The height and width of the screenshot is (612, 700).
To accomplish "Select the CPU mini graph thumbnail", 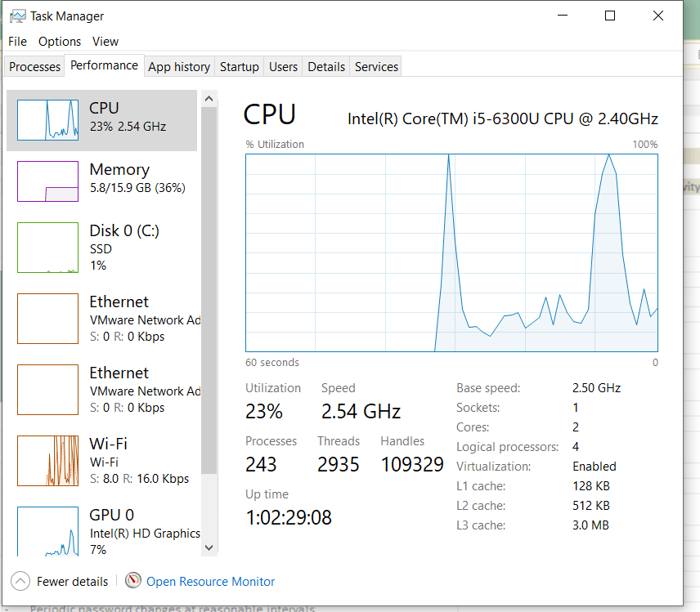I will pyautogui.click(x=47, y=119).
